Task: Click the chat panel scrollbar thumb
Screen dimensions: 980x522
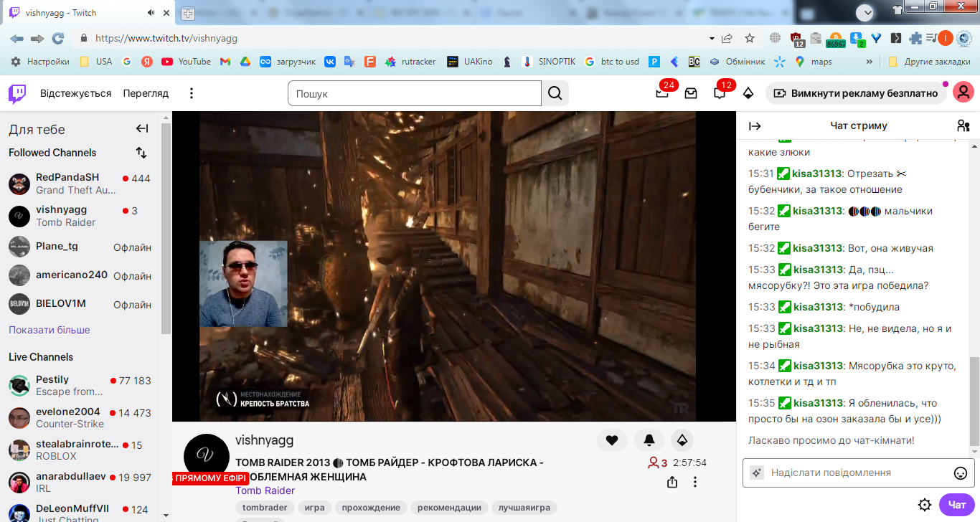Action: [x=974, y=400]
